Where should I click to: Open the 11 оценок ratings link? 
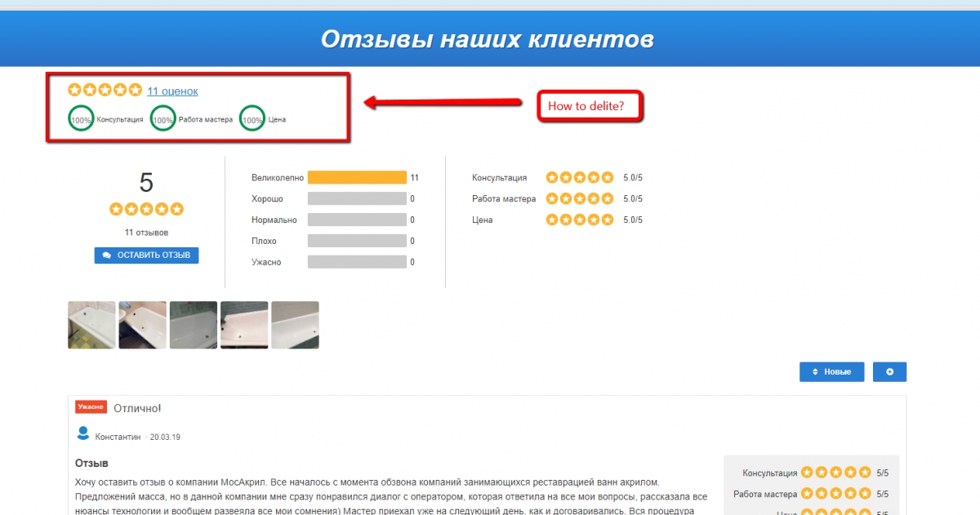point(172,91)
